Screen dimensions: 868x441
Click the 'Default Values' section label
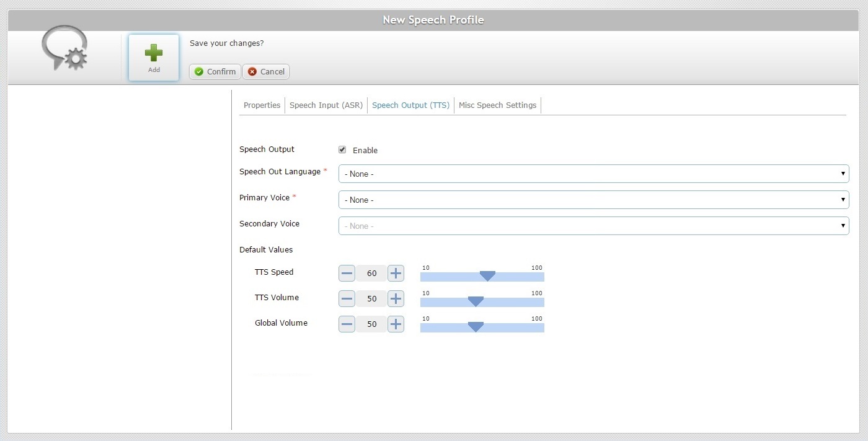pyautogui.click(x=266, y=249)
